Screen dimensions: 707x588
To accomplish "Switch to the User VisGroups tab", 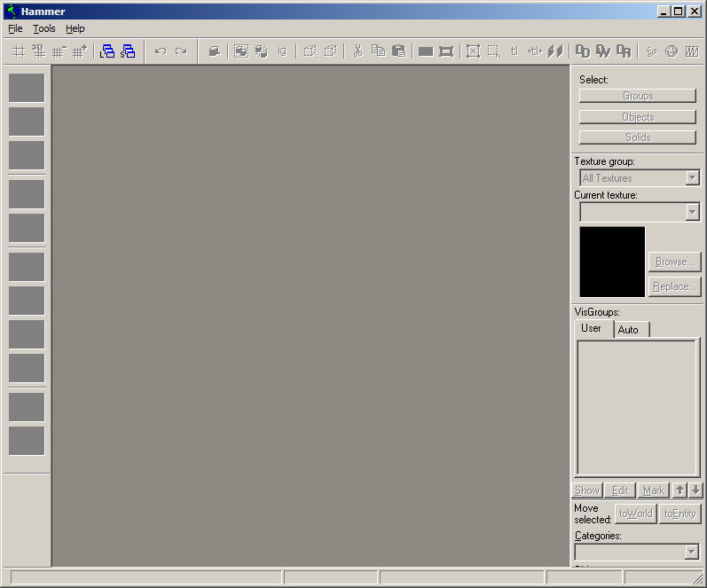I will (591, 328).
